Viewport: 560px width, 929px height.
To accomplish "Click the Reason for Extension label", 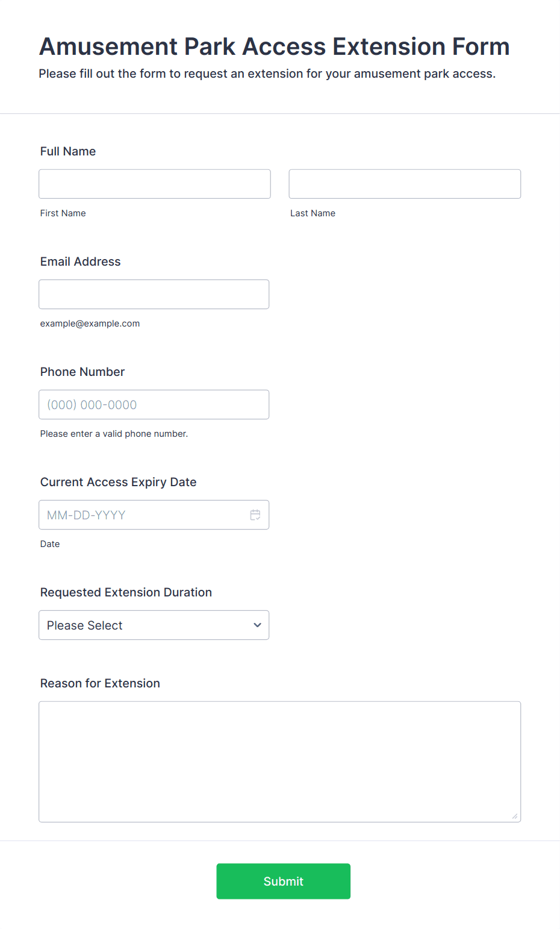I will (100, 683).
